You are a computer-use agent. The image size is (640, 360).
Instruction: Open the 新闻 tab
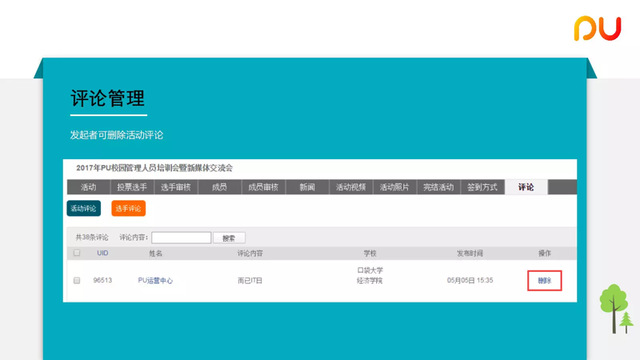[x=307, y=187]
